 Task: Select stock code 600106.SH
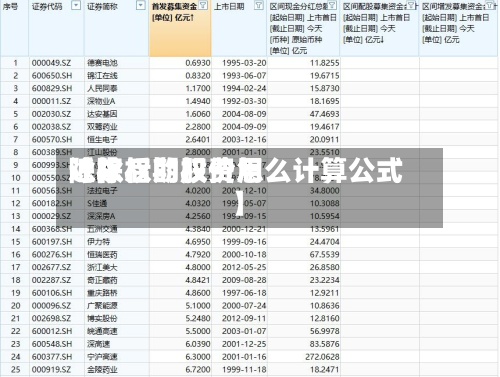pos(52,293)
